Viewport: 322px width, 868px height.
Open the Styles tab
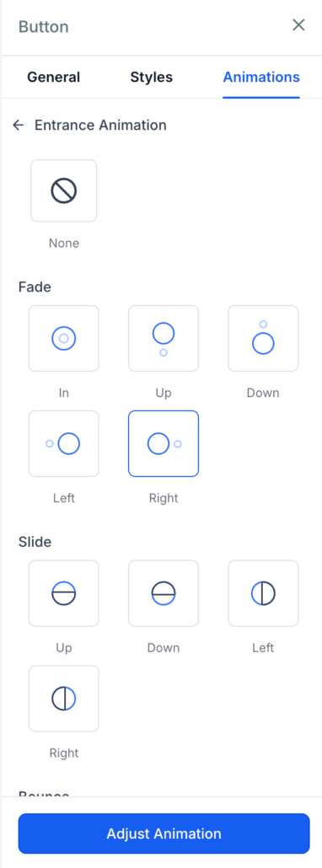[152, 77]
